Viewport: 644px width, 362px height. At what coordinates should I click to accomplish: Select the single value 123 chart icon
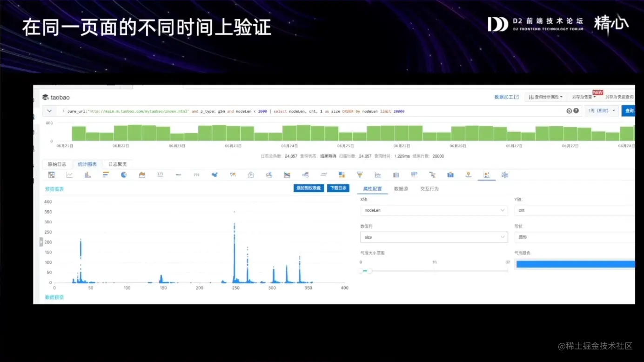(160, 175)
